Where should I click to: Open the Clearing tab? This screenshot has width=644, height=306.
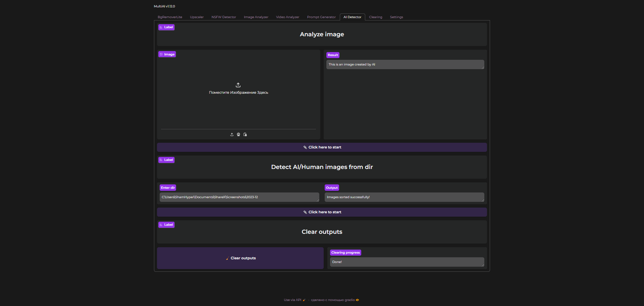(x=376, y=17)
